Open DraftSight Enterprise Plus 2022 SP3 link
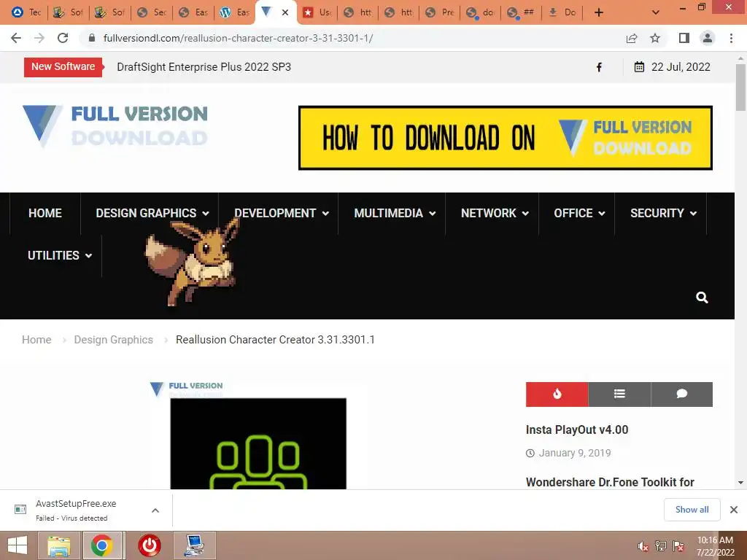747x560 pixels. [204, 67]
